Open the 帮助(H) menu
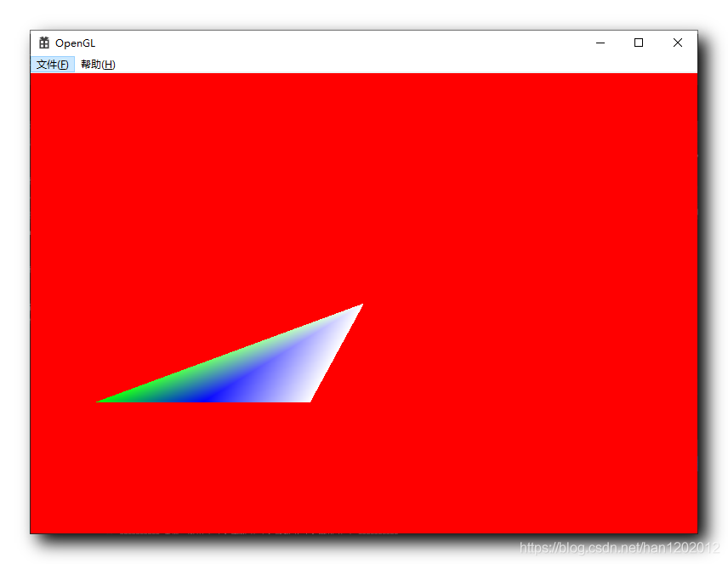The image size is (728, 564). (x=96, y=64)
